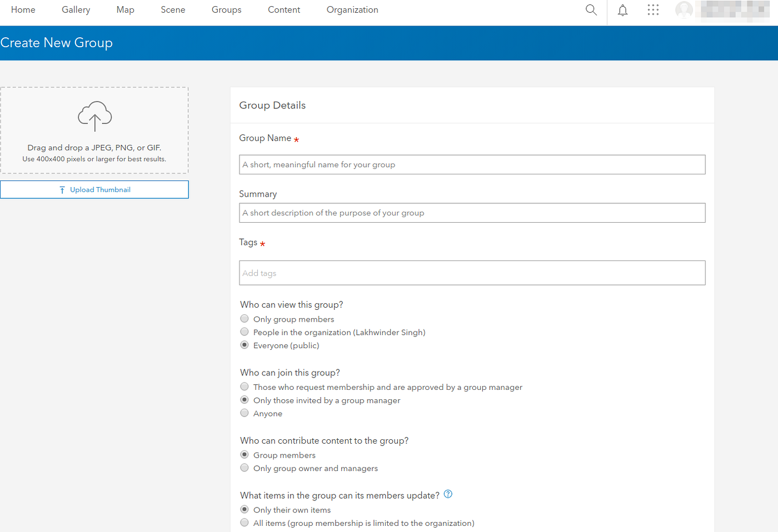Open the search icon in the header
Image resolution: width=778 pixels, height=532 pixels.
tap(591, 9)
